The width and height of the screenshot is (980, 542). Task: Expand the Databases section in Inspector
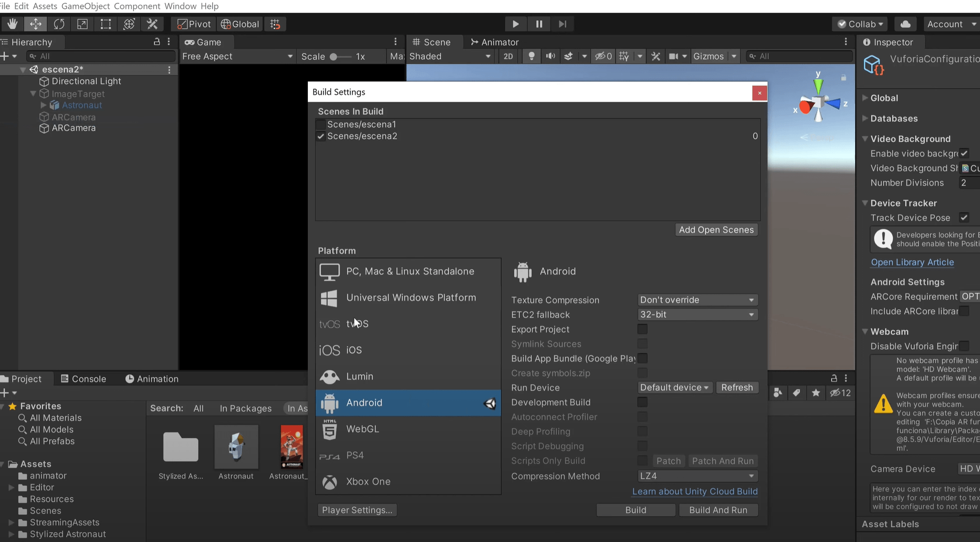(x=865, y=118)
